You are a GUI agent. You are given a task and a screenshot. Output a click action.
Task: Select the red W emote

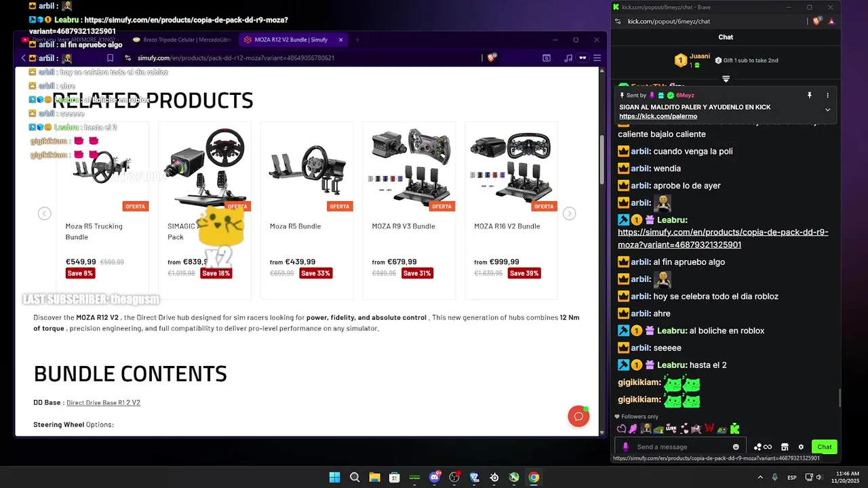coord(709,428)
